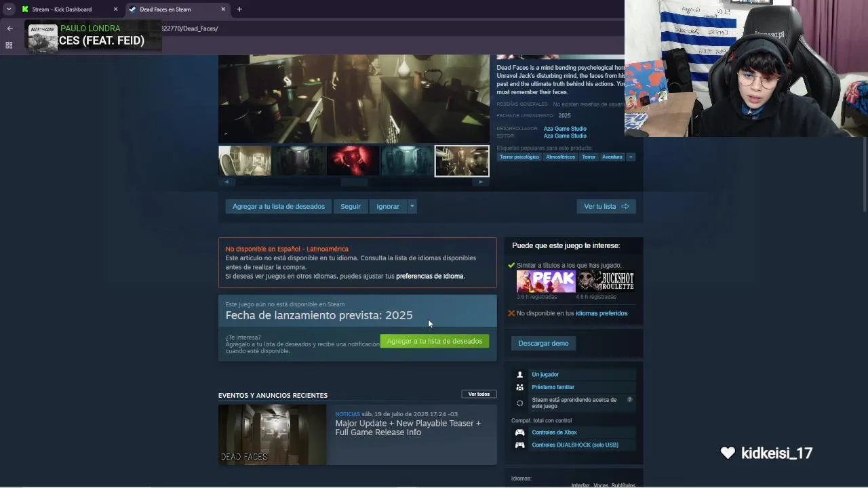
Task: Select the dark doorway screenshot thumbnail
Action: [x=299, y=161]
